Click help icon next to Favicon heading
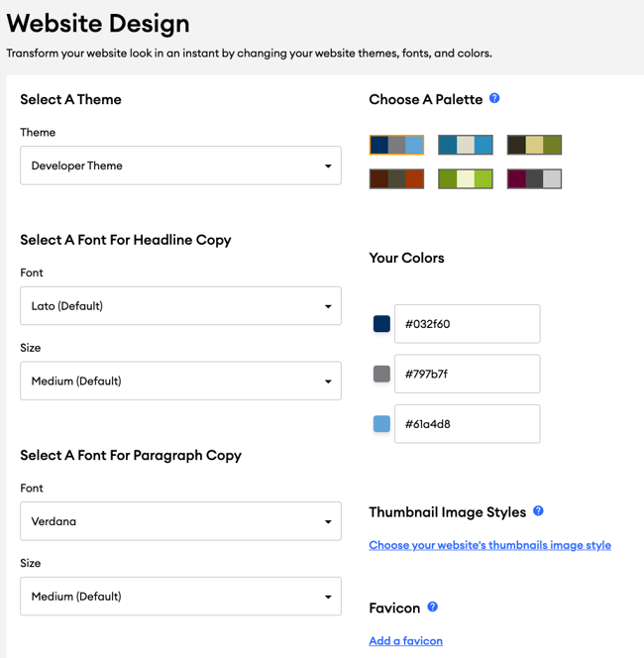Viewport: 644px width, 658px height. click(433, 606)
